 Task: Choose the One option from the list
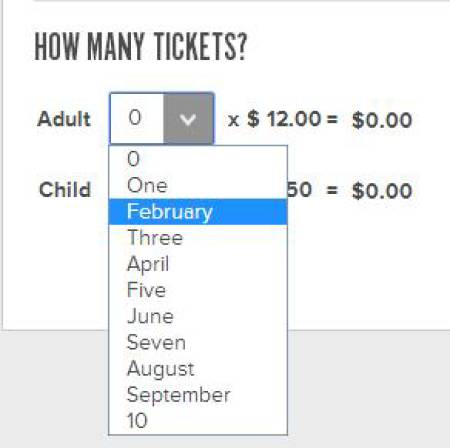[x=198, y=185]
